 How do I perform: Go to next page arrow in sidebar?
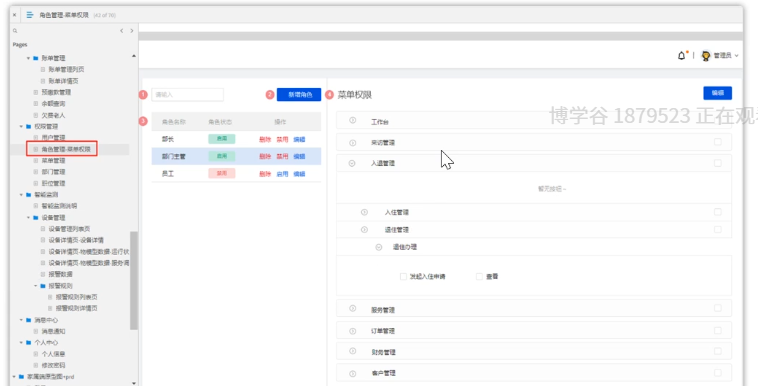coord(131,30)
